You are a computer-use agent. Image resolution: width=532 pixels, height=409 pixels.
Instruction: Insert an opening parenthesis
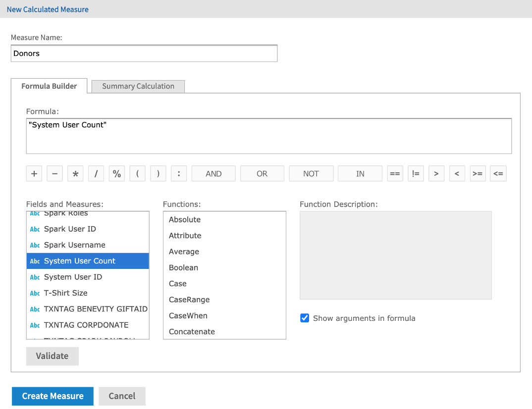(137, 174)
